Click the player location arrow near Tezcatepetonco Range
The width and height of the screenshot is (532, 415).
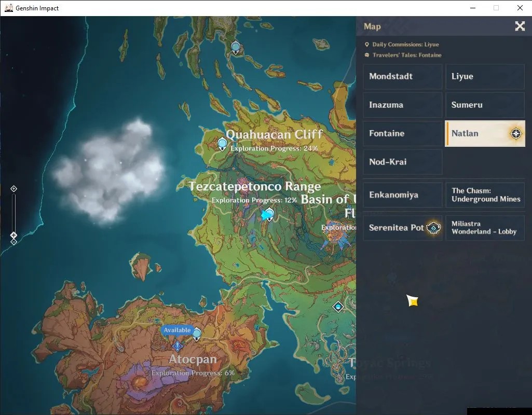coord(265,215)
